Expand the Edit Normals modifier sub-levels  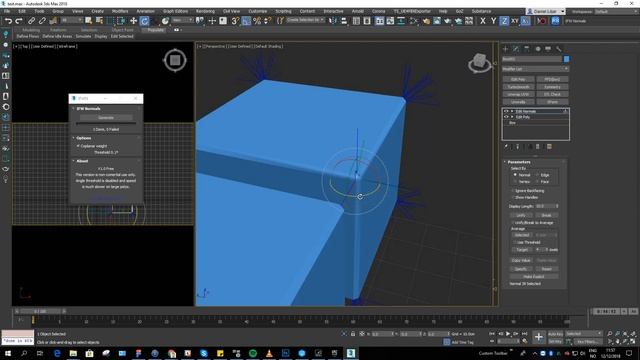(512, 111)
